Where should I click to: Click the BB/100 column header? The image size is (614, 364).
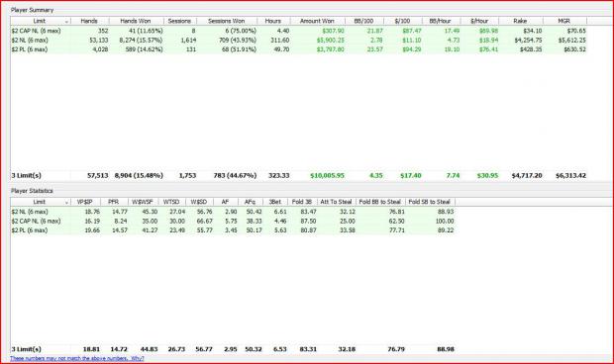pos(363,21)
